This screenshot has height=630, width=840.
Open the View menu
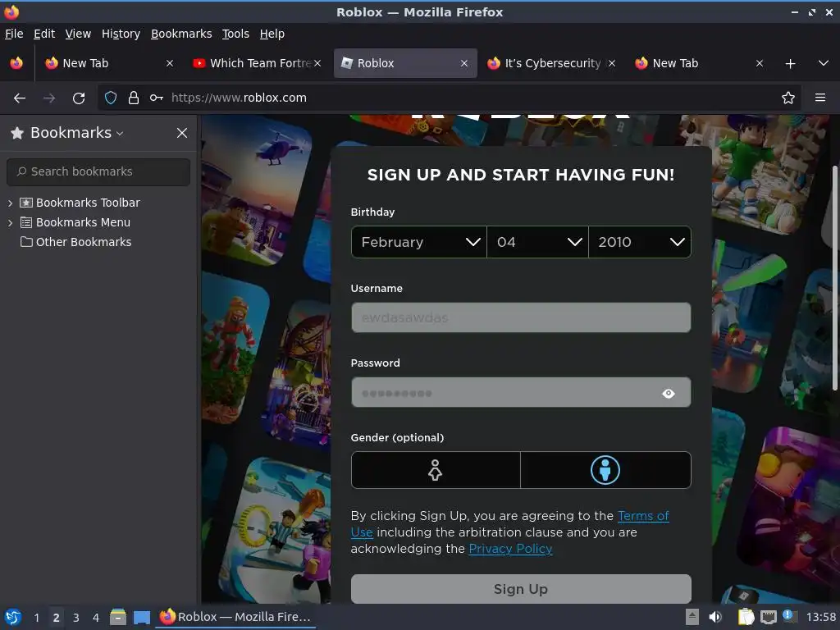tap(78, 34)
